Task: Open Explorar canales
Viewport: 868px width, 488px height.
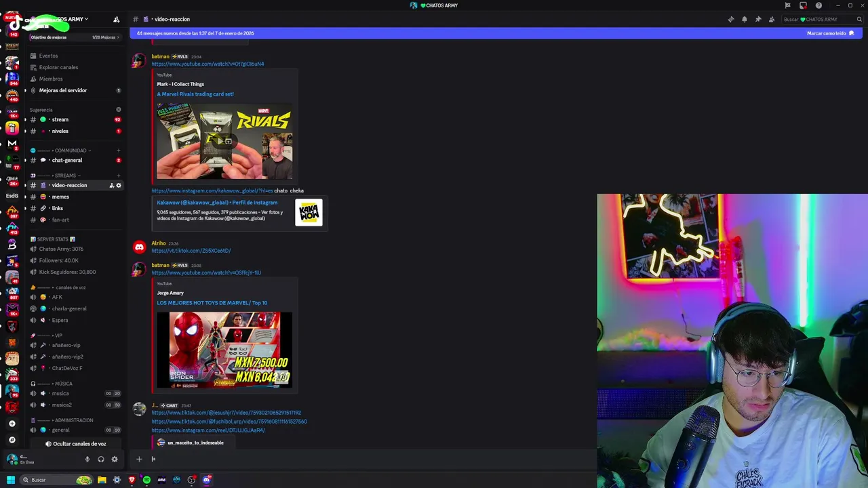Action: click(75, 67)
